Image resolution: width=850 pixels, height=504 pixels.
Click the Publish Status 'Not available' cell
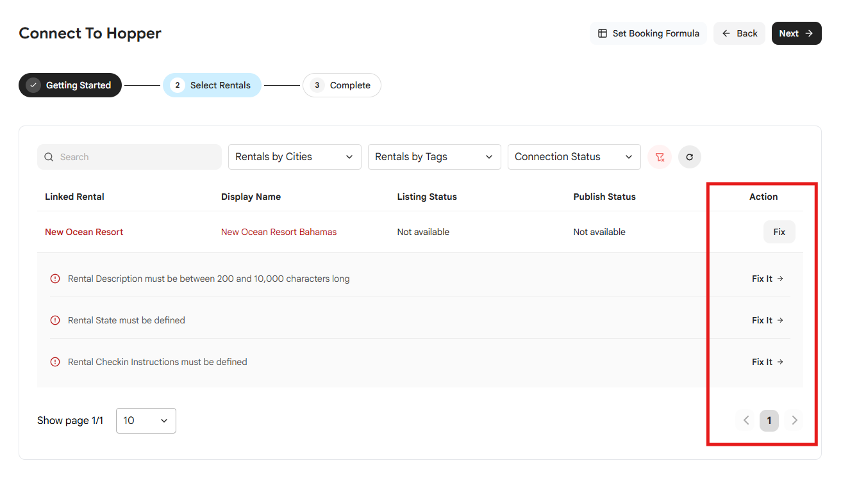click(599, 232)
